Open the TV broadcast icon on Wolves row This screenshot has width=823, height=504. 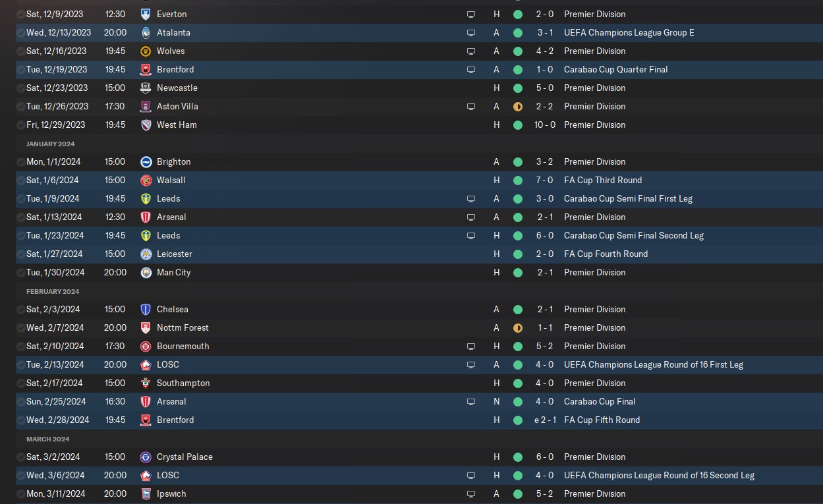(x=470, y=51)
